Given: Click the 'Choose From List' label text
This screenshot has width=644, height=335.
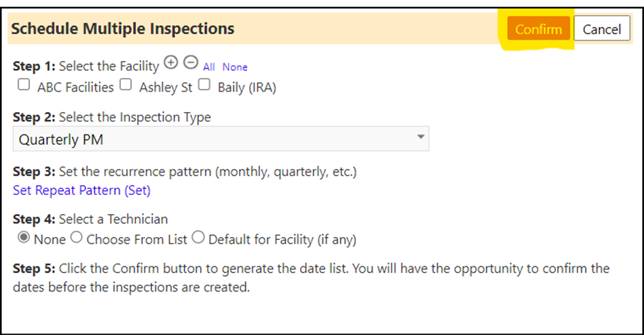Looking at the screenshot, I should point(137,239).
